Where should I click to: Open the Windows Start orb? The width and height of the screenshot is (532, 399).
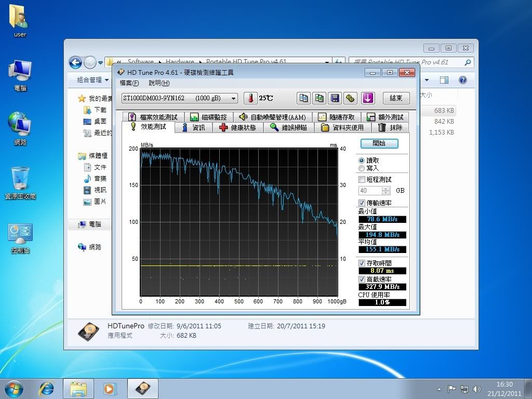pos(14,389)
